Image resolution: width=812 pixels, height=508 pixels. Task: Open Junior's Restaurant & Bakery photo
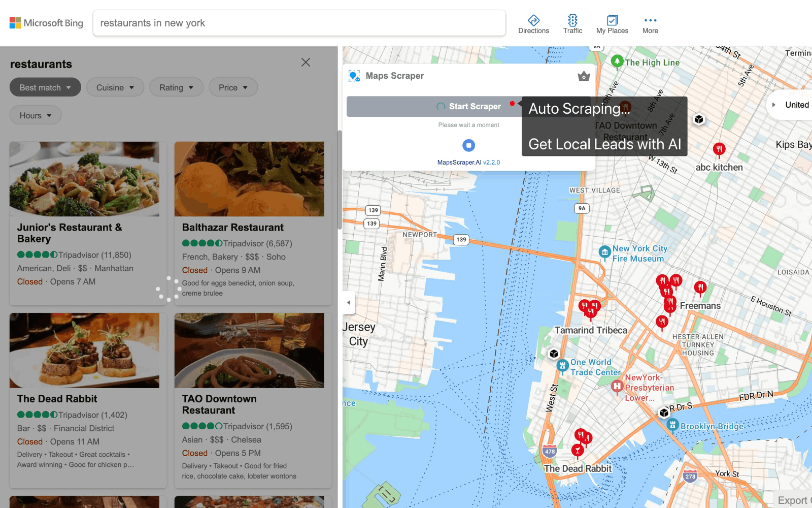pyautogui.click(x=84, y=179)
